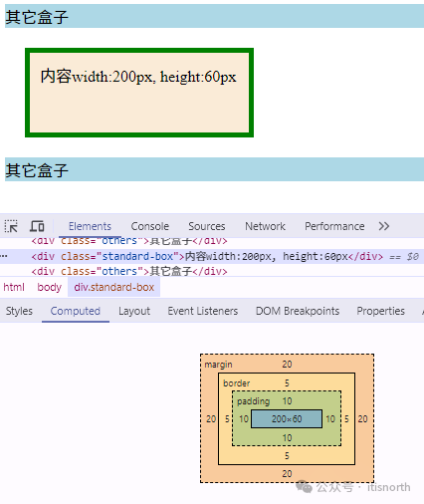This screenshot has height=504, width=424.
Task: Open the Sources tab
Action: coord(207,226)
